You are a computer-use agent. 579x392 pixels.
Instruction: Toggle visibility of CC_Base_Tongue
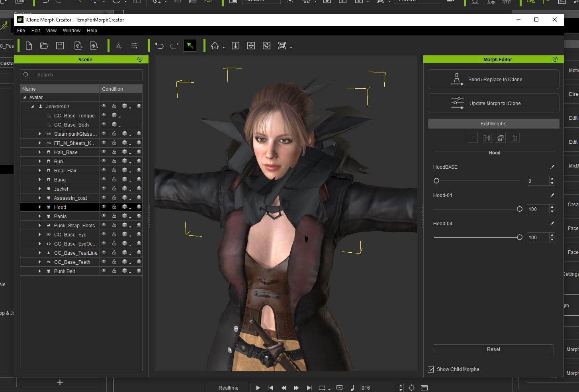(104, 115)
